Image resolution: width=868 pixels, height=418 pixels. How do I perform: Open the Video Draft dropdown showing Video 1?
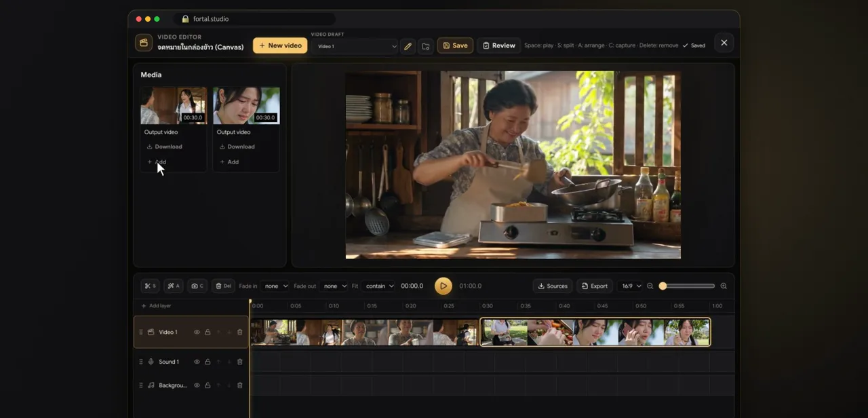click(x=355, y=46)
